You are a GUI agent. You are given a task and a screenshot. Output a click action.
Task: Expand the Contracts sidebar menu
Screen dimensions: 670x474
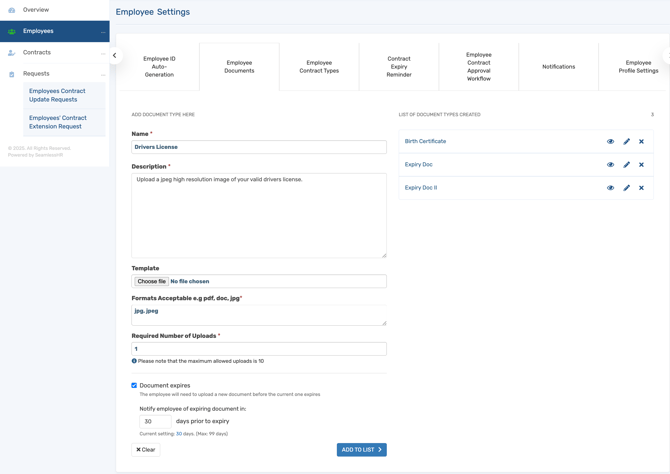point(103,53)
